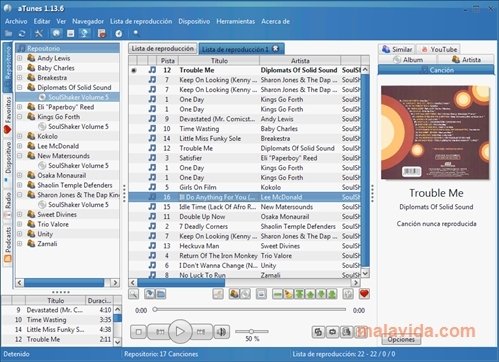499x362 pixels.
Task: Toggle shuffle playback mode
Action: 318,332
